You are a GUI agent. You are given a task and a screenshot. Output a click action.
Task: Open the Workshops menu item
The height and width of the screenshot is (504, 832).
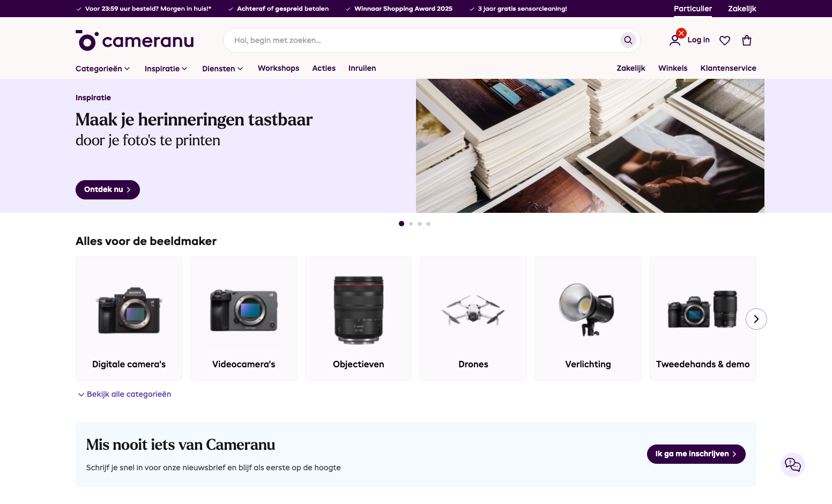click(278, 68)
